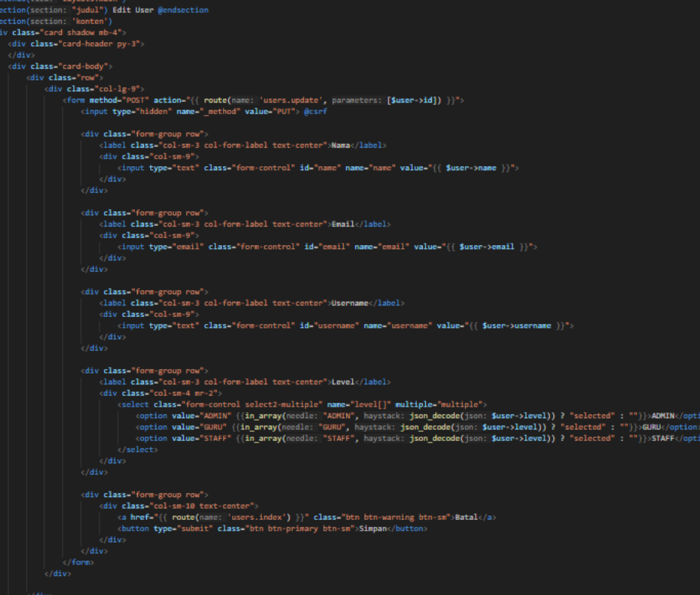Screen dimensions: 700x595
Task: Place cursor on the @endsection directive
Action: click(183, 10)
